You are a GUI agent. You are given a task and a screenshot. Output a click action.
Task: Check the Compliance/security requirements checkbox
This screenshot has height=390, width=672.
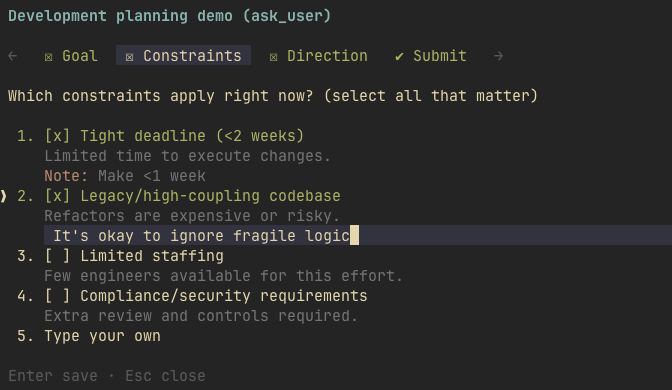click(57, 296)
